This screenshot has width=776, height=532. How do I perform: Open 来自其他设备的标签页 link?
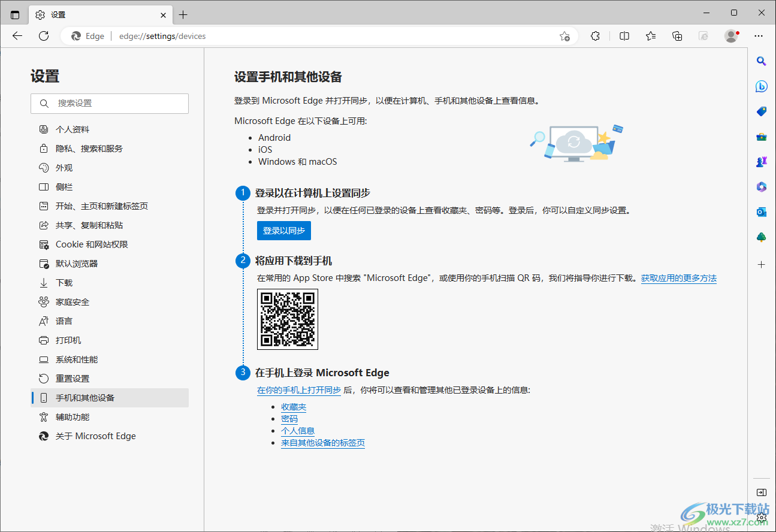323,443
